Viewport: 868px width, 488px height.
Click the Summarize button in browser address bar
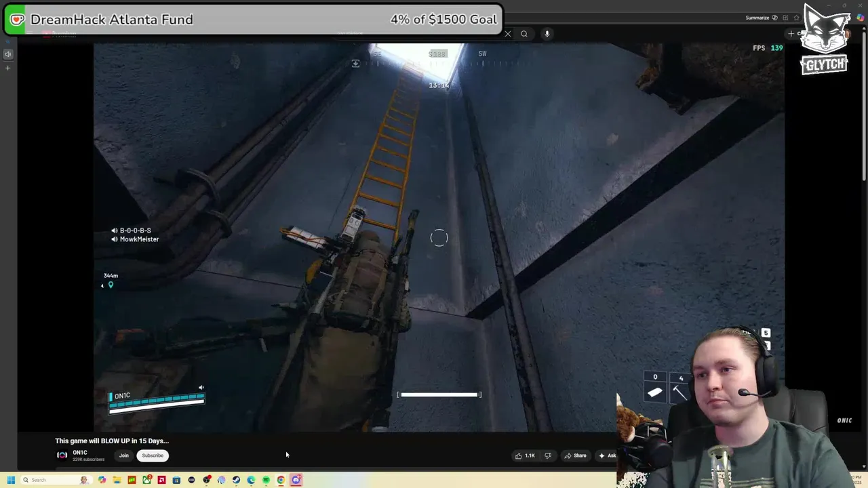click(x=762, y=18)
